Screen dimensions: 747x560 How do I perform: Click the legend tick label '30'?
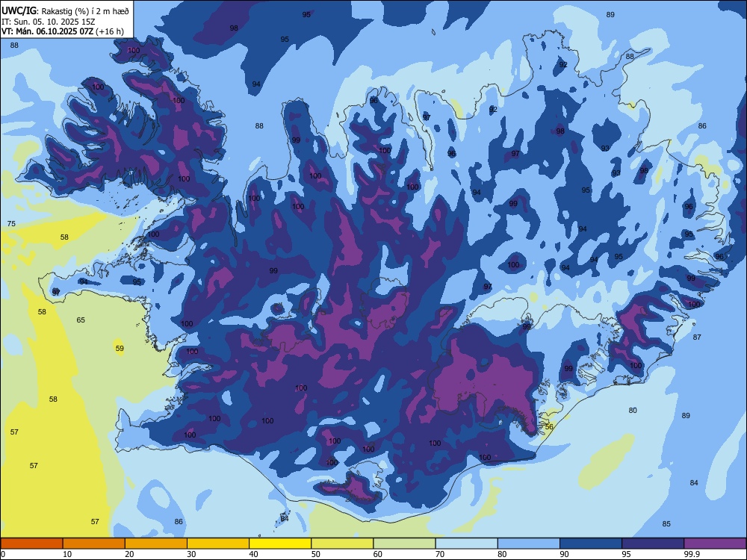coord(191,554)
